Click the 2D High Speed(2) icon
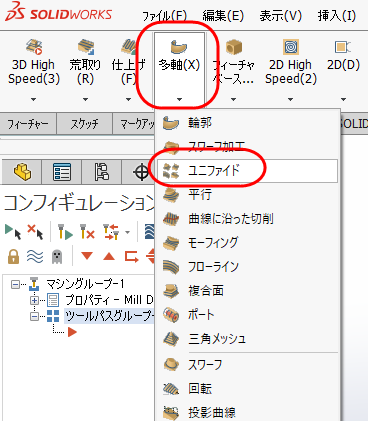This screenshot has width=368, height=421. pos(291,47)
